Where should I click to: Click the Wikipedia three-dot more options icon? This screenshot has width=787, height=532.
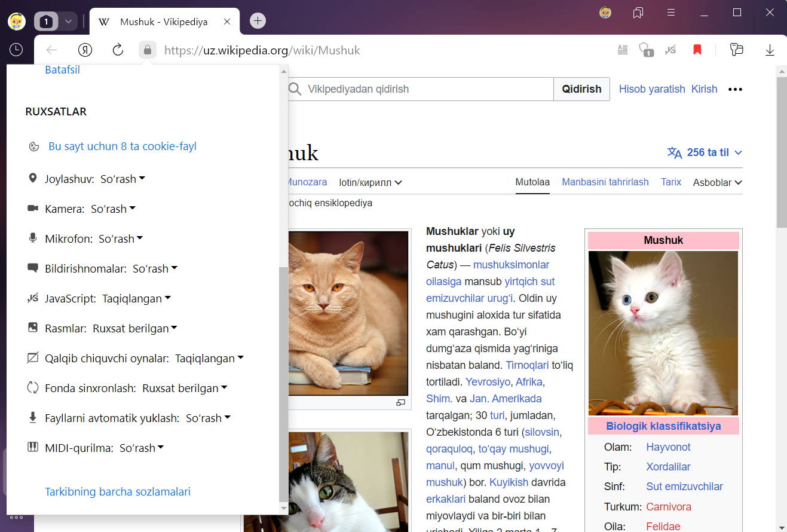click(735, 89)
